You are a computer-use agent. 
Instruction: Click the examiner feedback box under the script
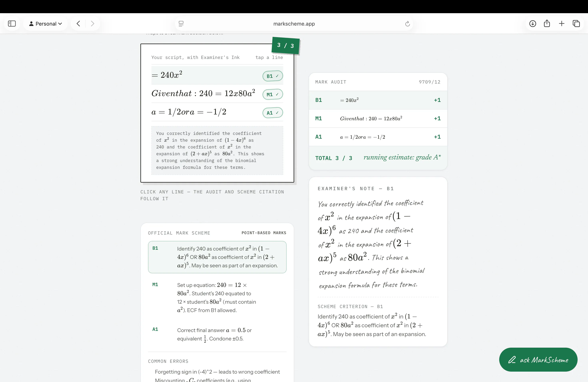click(217, 150)
